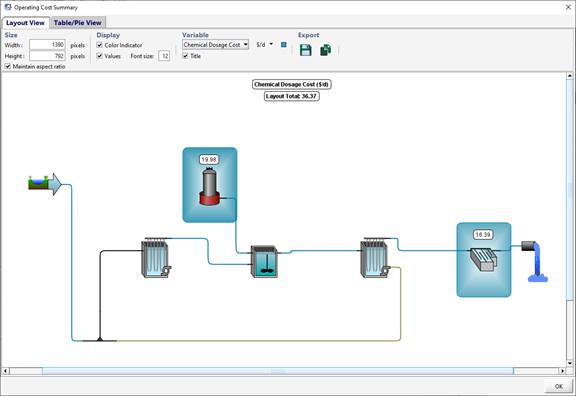Click the horizontal scrollbar left arrow

click(x=5, y=371)
